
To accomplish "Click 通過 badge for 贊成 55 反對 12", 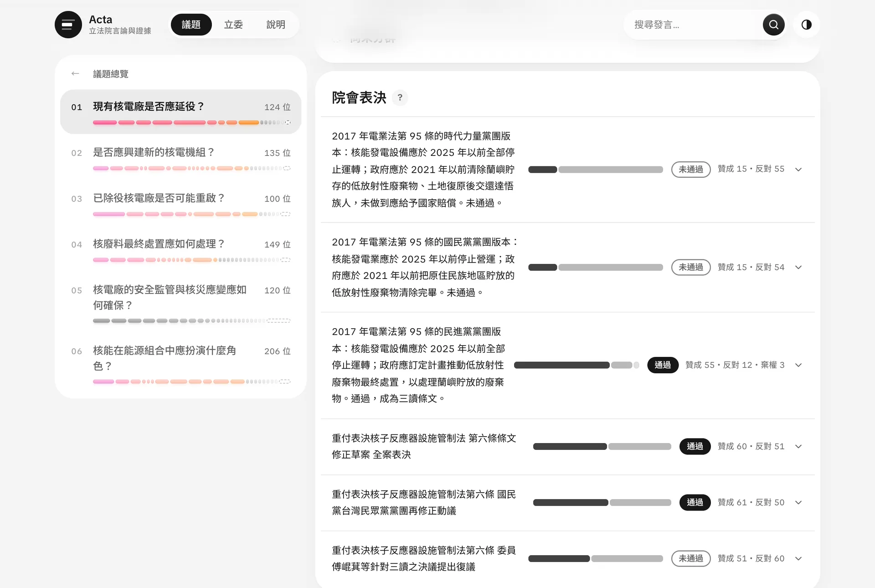I will point(663,365).
